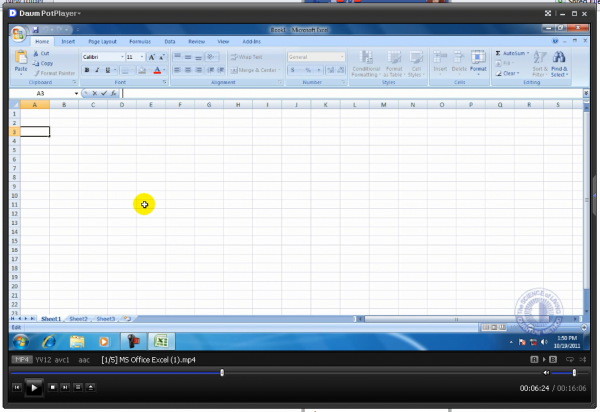600x412 pixels.
Task: Toggle Center alignment
Action: coord(188,70)
